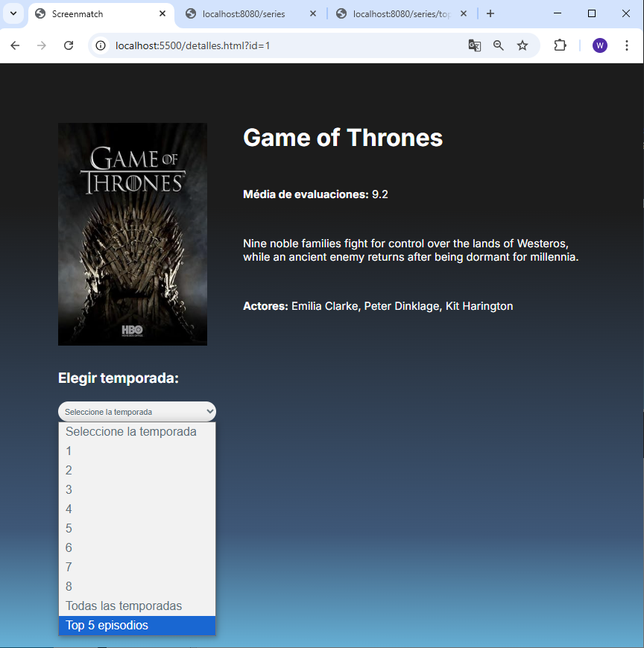644x648 pixels.
Task: Close the browser window
Action: (626, 13)
